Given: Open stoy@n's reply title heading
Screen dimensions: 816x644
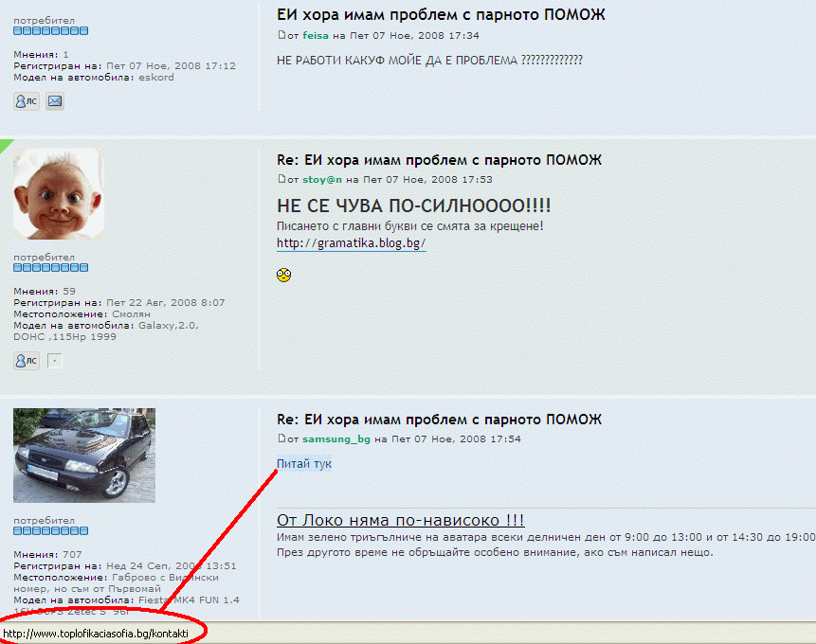Looking at the screenshot, I should coord(439,160).
